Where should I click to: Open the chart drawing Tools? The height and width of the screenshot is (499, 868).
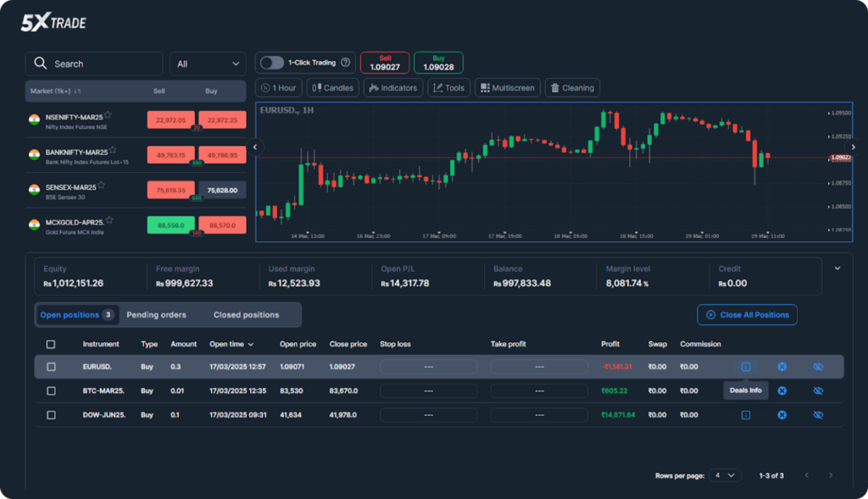click(448, 88)
